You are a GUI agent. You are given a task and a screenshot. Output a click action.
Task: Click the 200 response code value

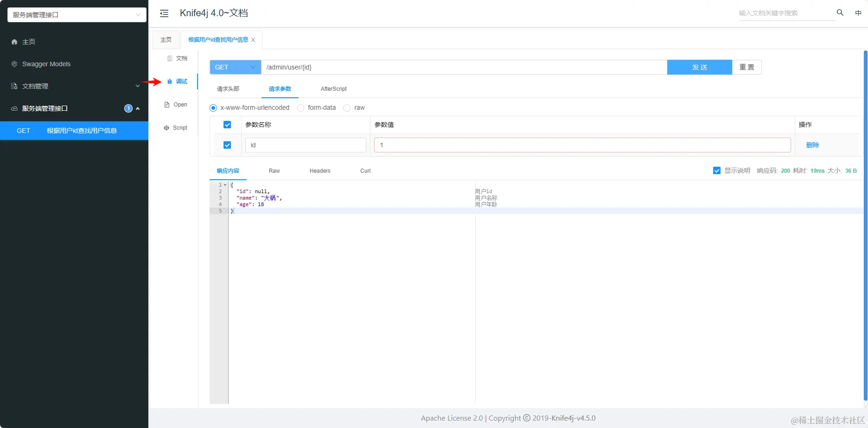click(x=785, y=171)
